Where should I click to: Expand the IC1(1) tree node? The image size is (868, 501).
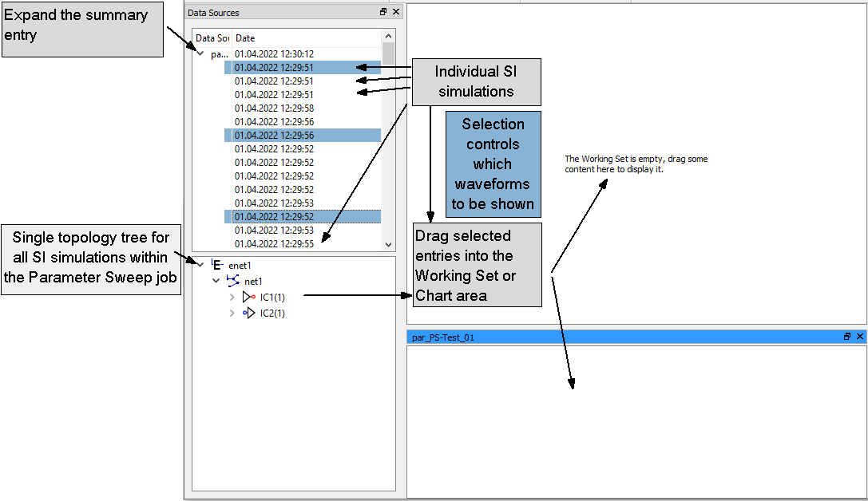[232, 297]
